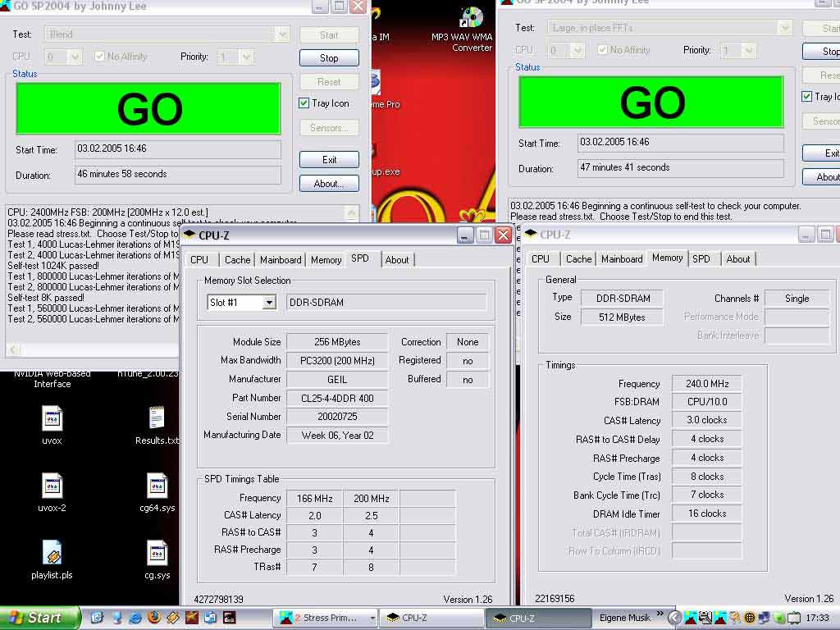Open the Slot #1 memory slot dropdown
Screen dimensions: 840x630
(269, 303)
